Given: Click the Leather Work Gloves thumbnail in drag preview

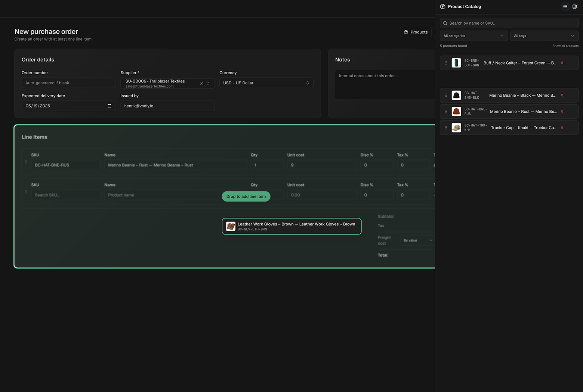Looking at the screenshot, I should 231,226.
